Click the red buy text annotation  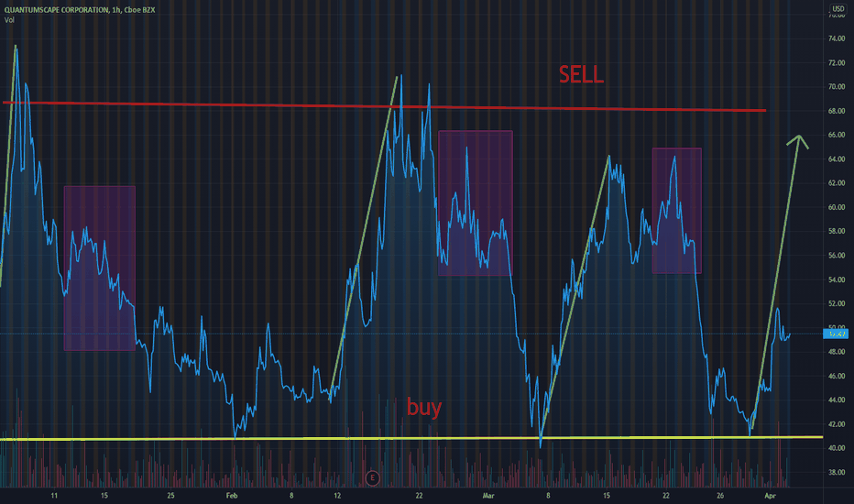424,407
